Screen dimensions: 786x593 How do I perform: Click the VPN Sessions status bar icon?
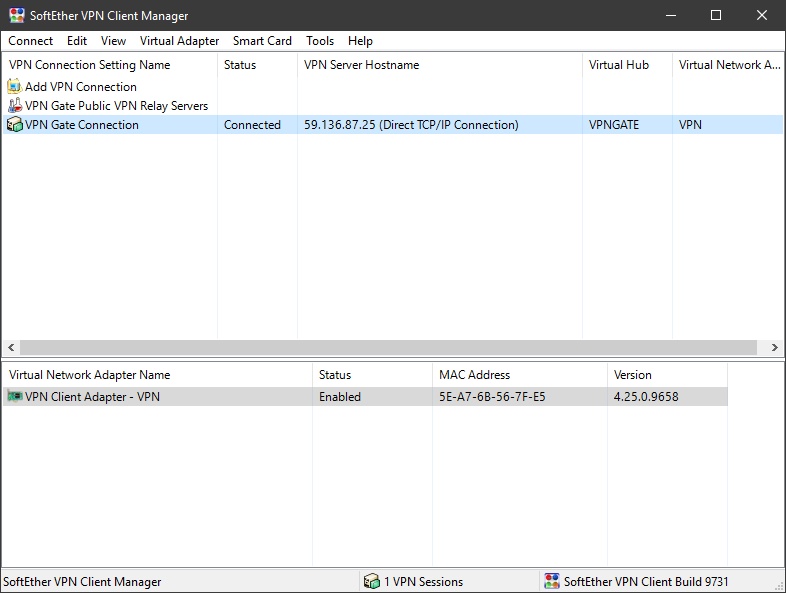(x=371, y=581)
